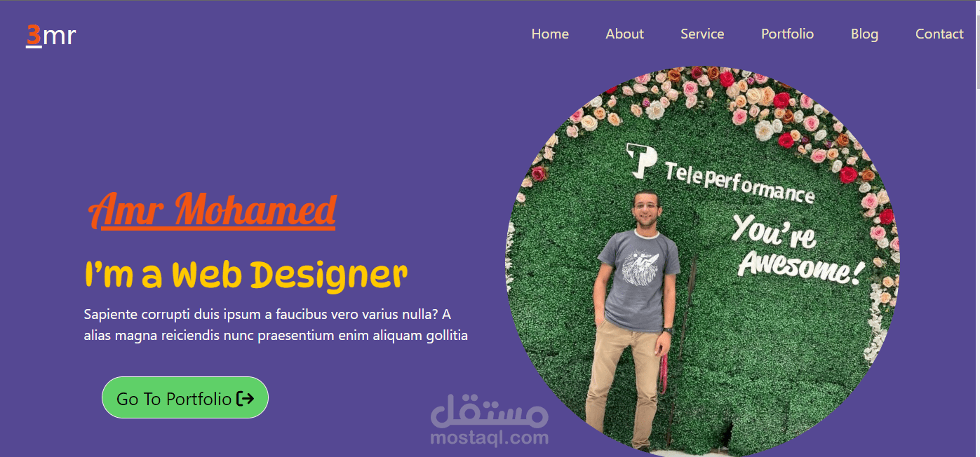
Task: Click the Sapiente corrupti paragraph text
Action: 276,325
